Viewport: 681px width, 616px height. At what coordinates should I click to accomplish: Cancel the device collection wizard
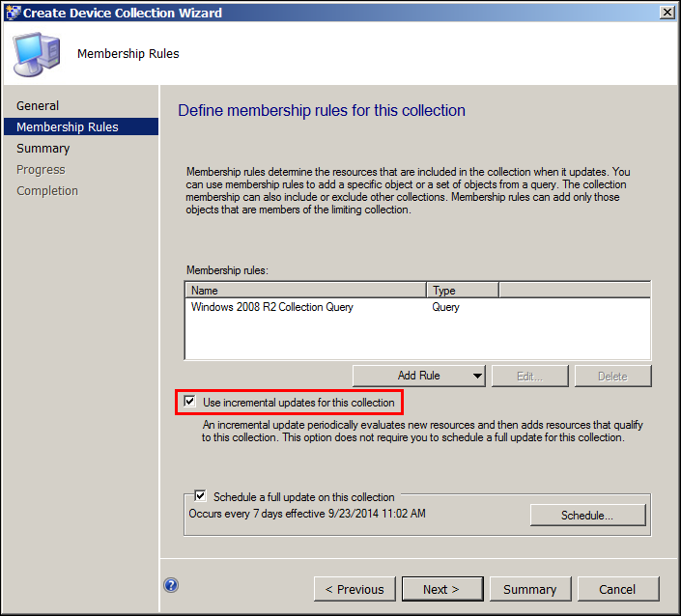(x=616, y=589)
